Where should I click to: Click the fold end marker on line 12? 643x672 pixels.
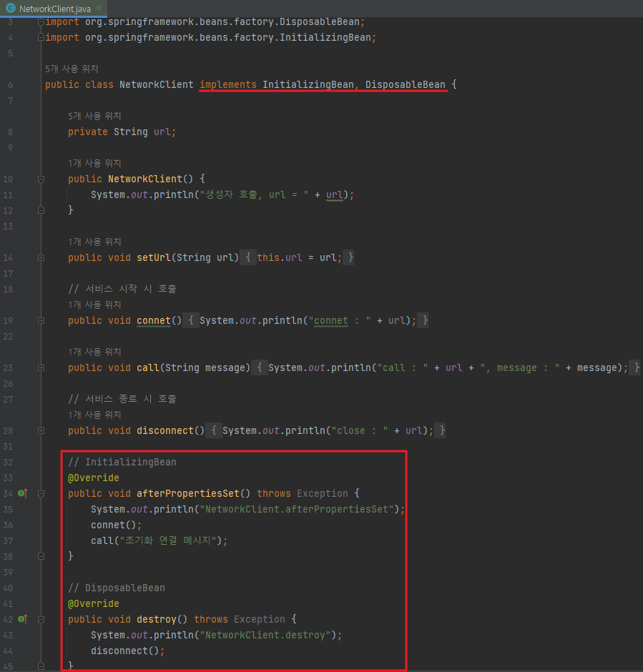click(41, 210)
